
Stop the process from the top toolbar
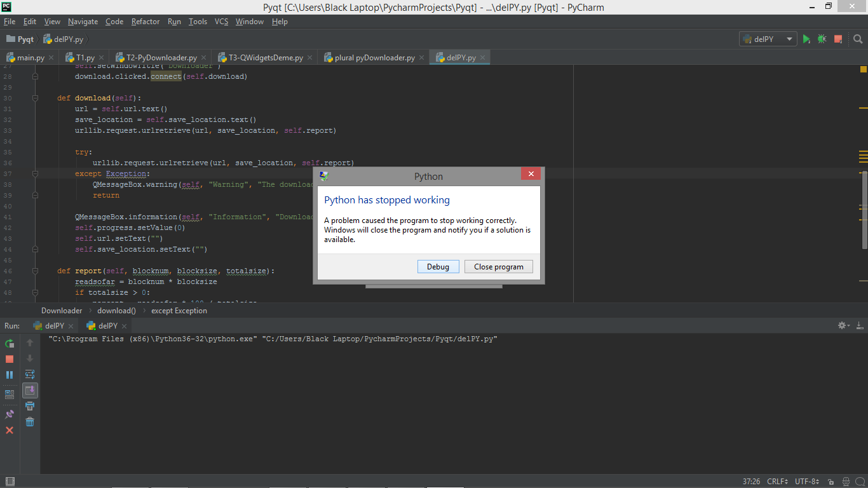pos(838,39)
